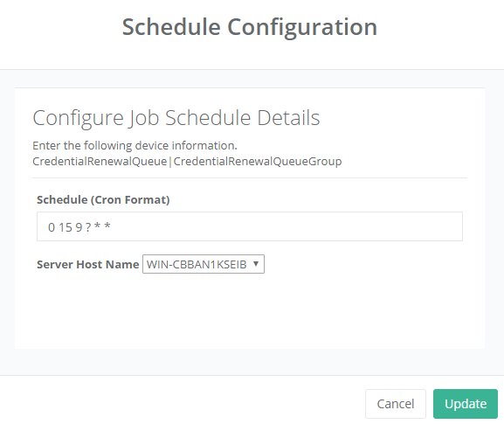The height and width of the screenshot is (424, 504).
Task: Click the 'Enter the following device information' text
Action: click(135, 146)
